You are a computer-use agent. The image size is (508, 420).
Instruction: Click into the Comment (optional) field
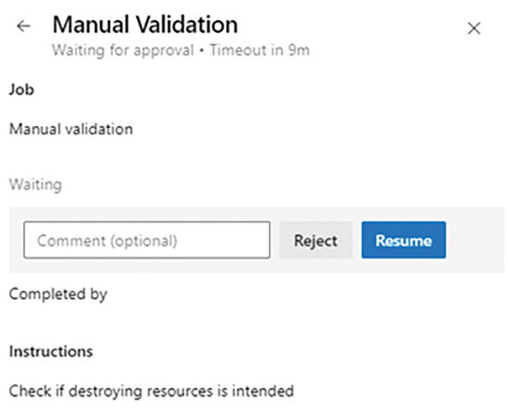pos(147,240)
